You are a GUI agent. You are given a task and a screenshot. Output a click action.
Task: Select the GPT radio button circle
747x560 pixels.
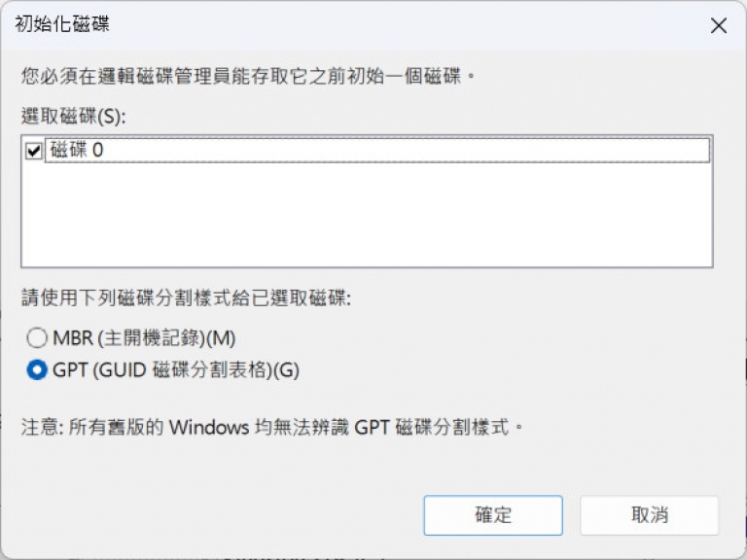37,370
